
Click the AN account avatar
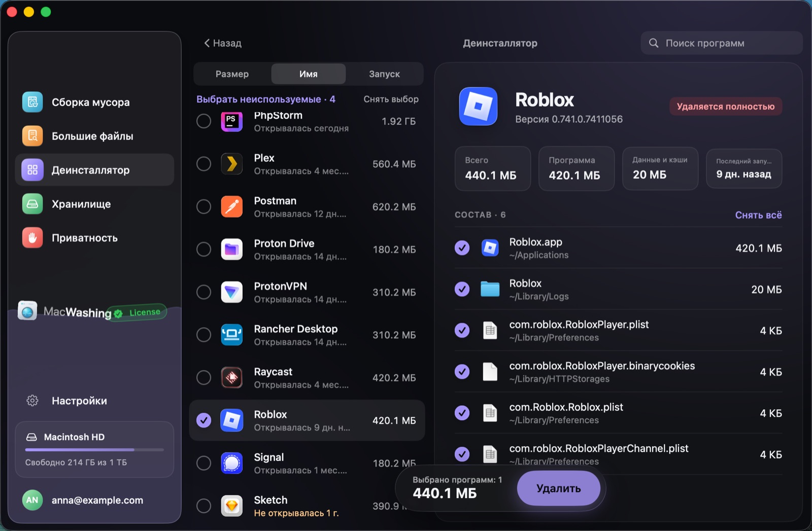pos(32,500)
